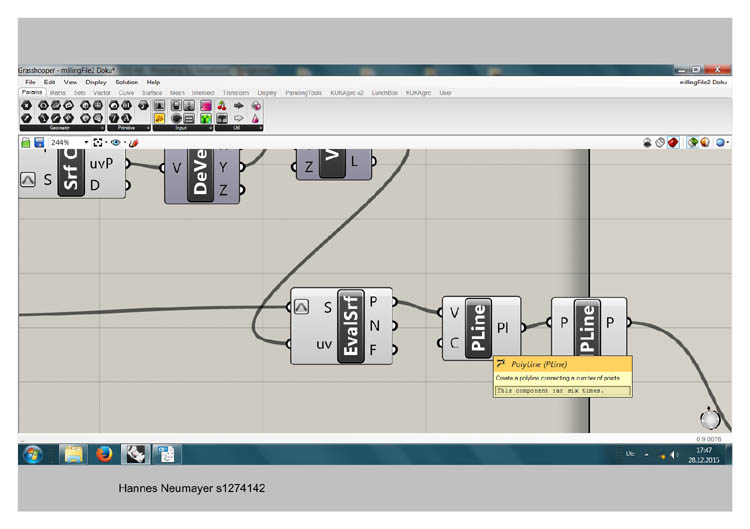Toggle the pink colour swatch input icon
The image size is (750, 529).
tap(206, 105)
